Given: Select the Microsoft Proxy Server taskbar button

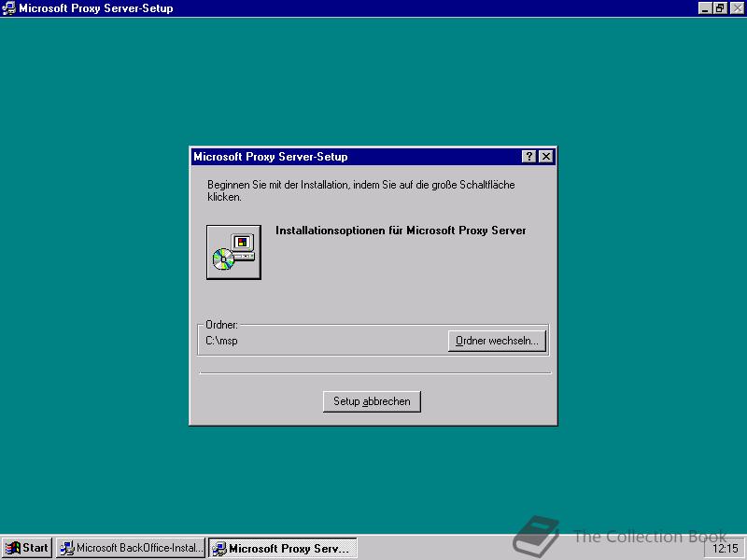Looking at the screenshot, I should 283,548.
